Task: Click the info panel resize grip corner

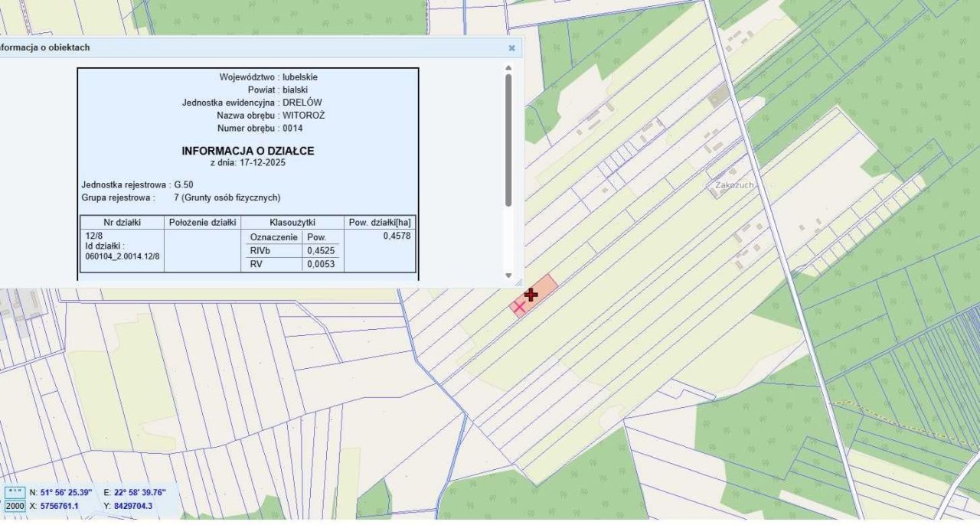Action: pyautogui.click(x=518, y=282)
